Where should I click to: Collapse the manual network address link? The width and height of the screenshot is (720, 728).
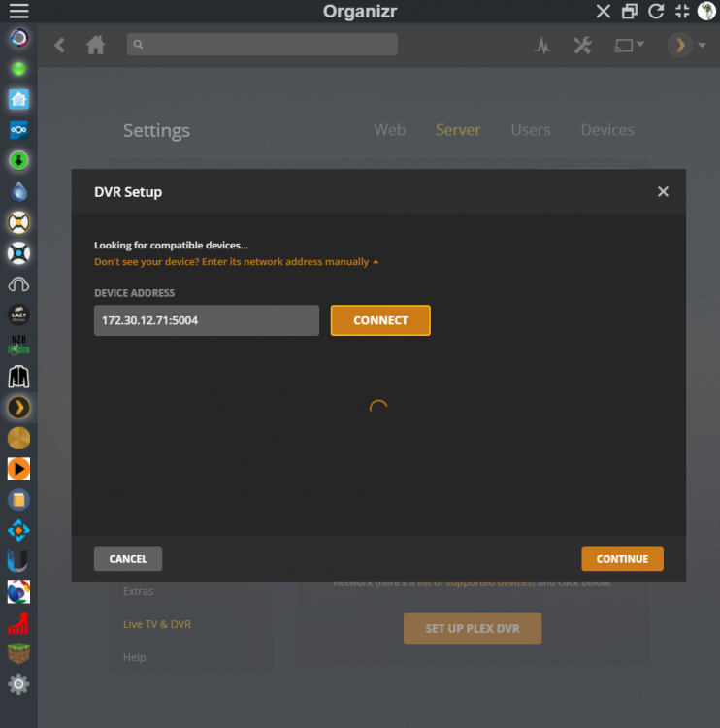pyautogui.click(x=237, y=262)
